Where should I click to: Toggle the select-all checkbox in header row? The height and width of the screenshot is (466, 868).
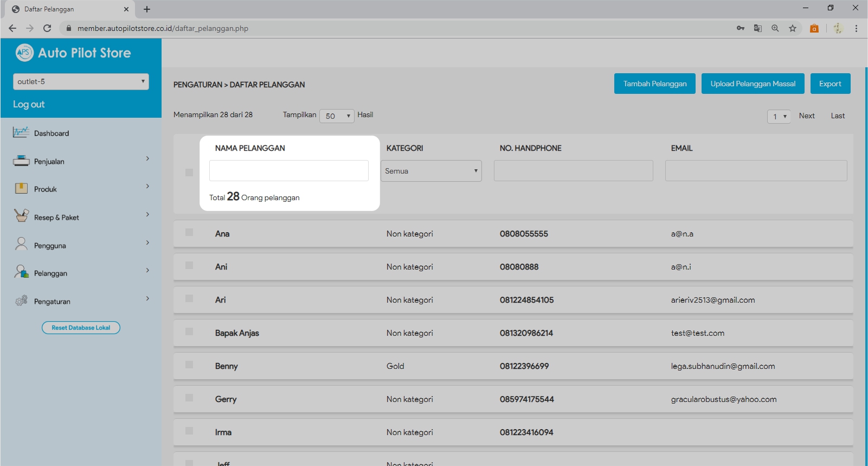189,173
